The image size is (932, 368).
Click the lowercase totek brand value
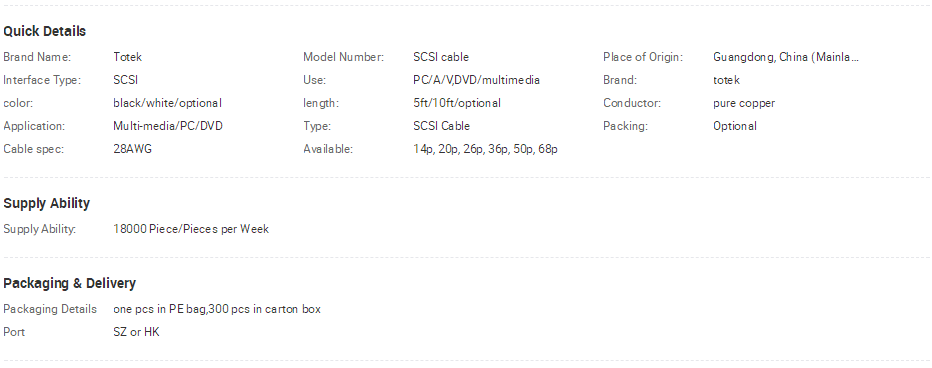pyautogui.click(x=726, y=80)
